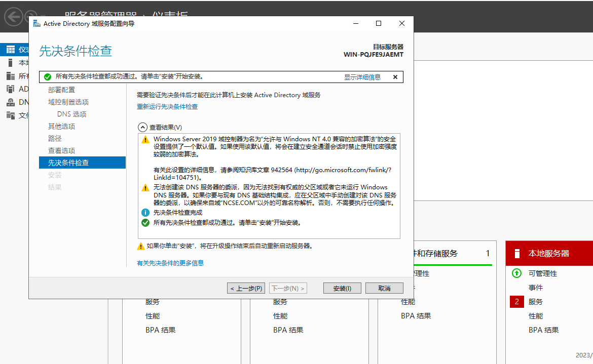
Task: Click the red services count badge 2
Action: tap(516, 302)
